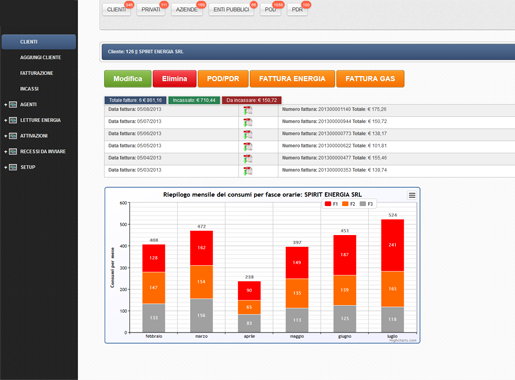This screenshot has width=515, height=380.
Task: Click the Cliente 126 SPIRIT ENERGIA header
Action: click(x=308, y=52)
